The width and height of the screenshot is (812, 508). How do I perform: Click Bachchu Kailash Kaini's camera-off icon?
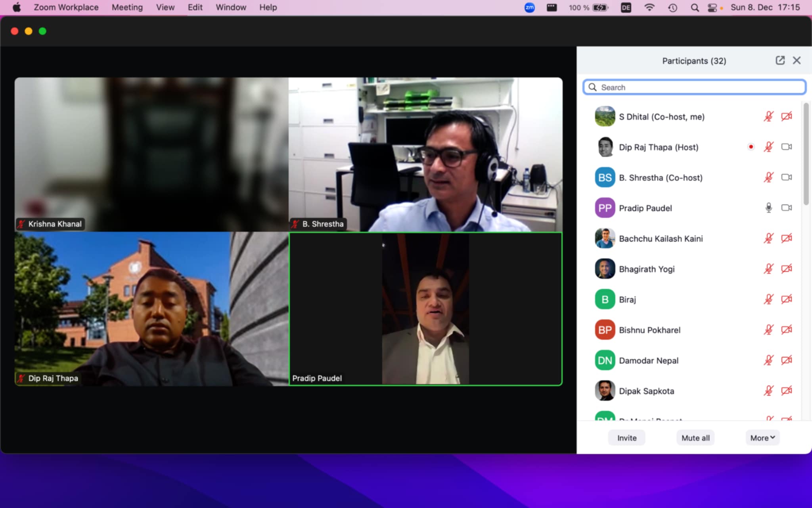(x=787, y=238)
